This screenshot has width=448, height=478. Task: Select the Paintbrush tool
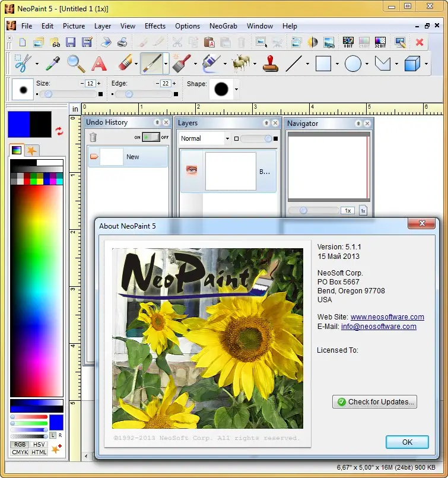152,64
